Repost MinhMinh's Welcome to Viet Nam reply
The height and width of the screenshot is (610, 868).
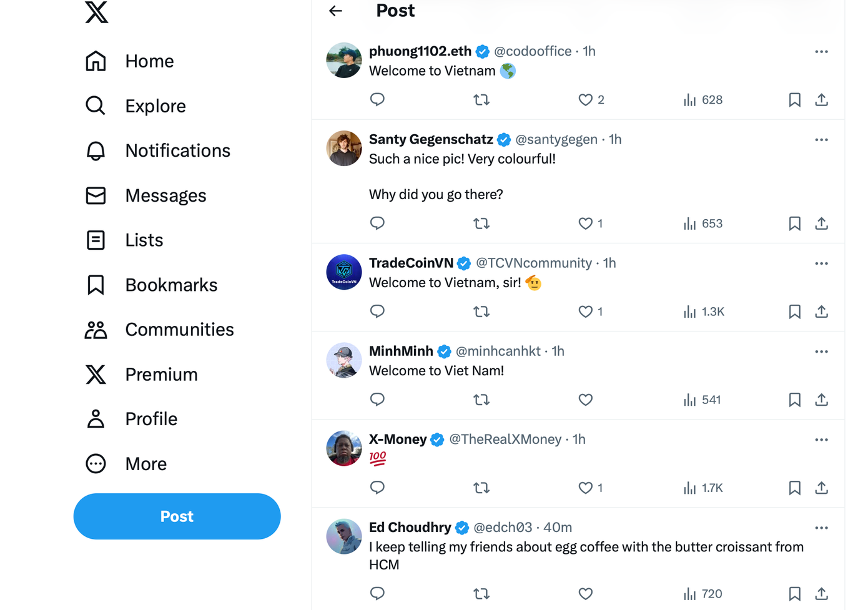481,400
